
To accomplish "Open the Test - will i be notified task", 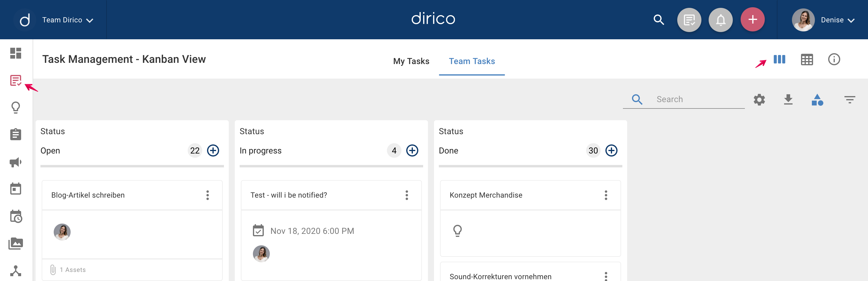I will (x=289, y=195).
